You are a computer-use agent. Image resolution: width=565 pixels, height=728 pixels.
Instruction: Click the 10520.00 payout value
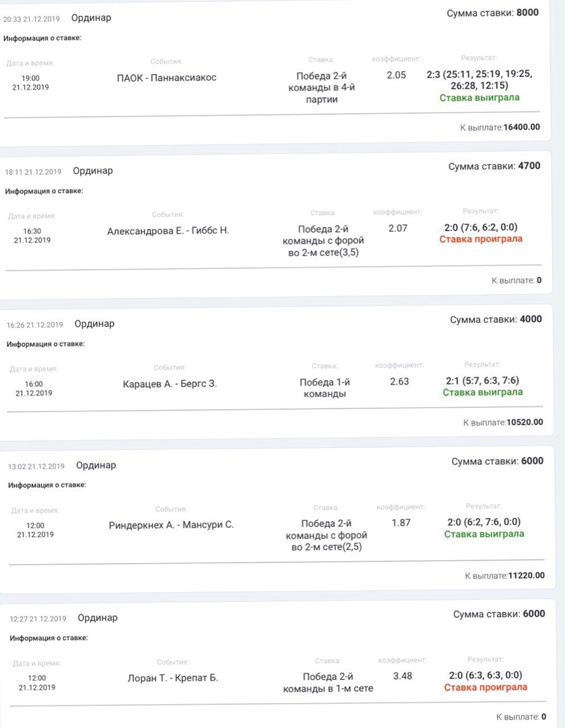pyautogui.click(x=525, y=423)
